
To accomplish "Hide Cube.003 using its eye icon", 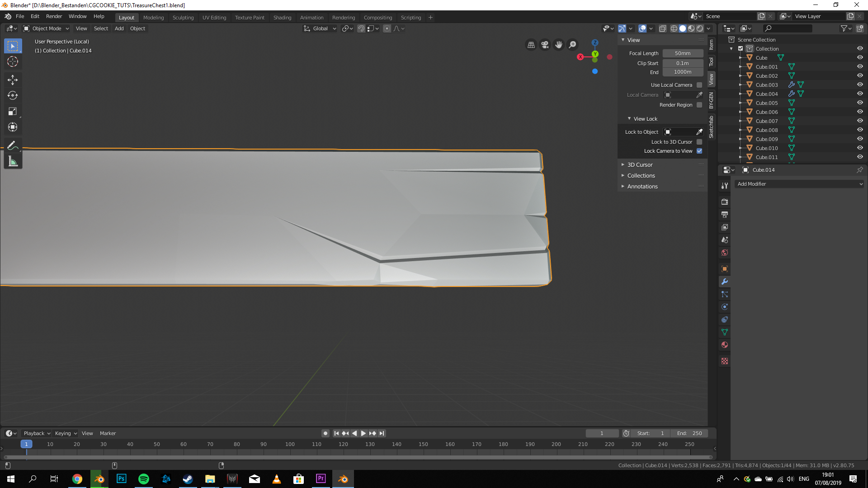I will [860, 84].
